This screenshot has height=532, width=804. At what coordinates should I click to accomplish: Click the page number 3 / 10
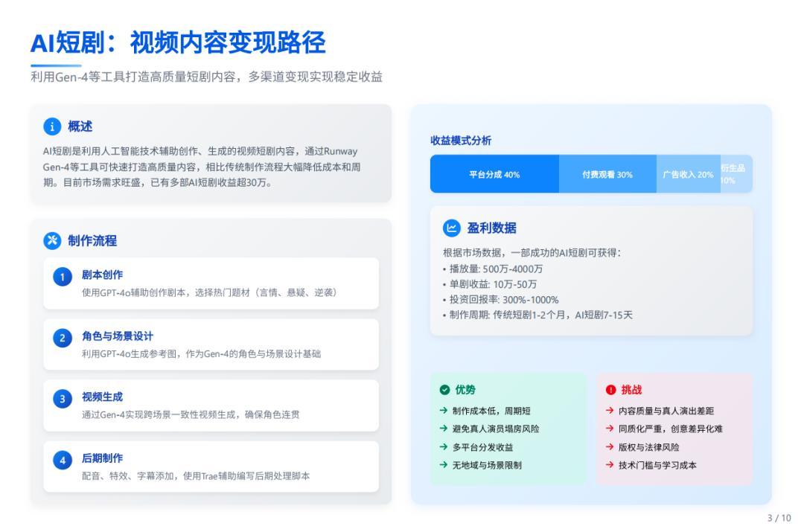(779, 518)
